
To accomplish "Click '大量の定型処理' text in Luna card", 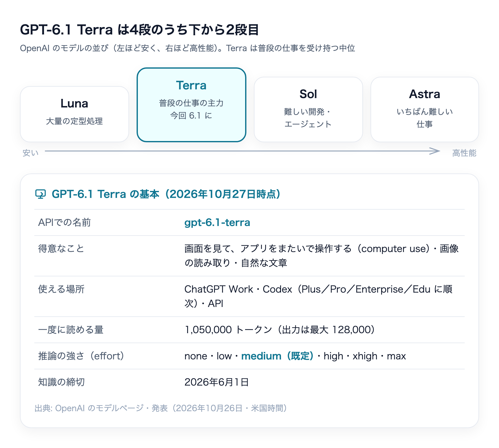I will [x=75, y=121].
